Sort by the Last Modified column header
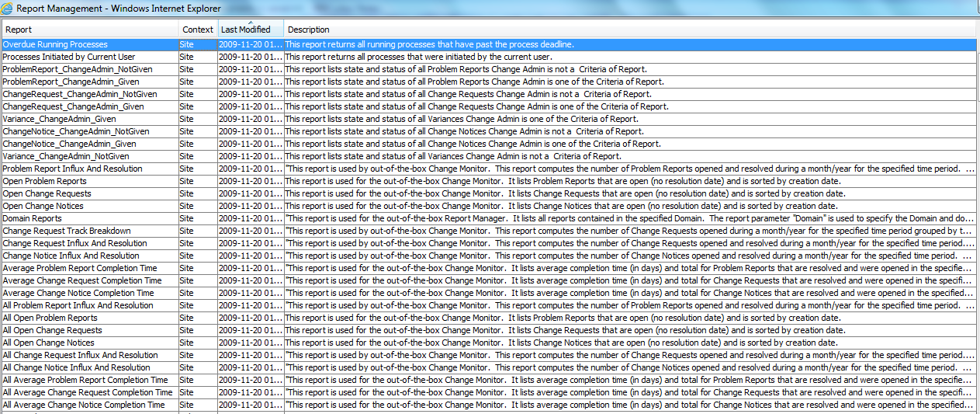 tap(251, 30)
